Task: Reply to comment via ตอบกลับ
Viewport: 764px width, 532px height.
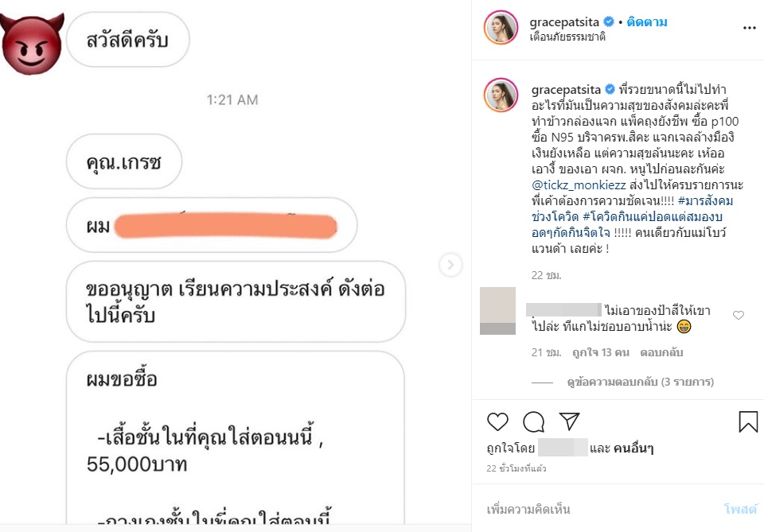Action: pos(661,352)
